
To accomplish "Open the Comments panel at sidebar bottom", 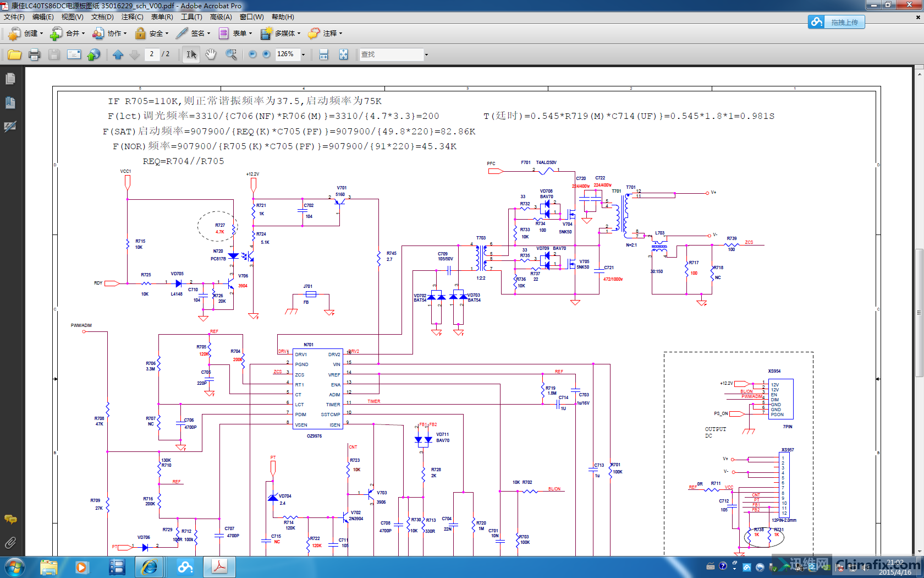I will [10, 519].
